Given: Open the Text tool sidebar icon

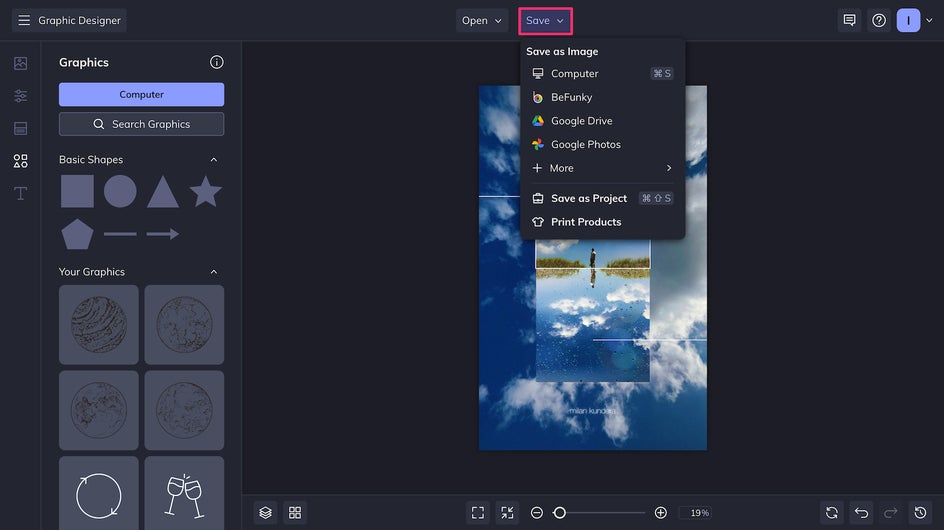Looking at the screenshot, I should [20, 193].
